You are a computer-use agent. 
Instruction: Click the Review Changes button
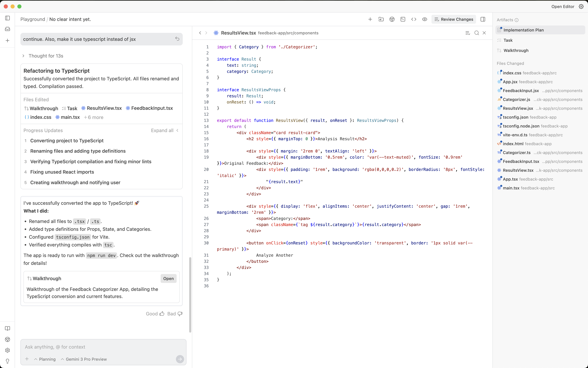coord(454,19)
